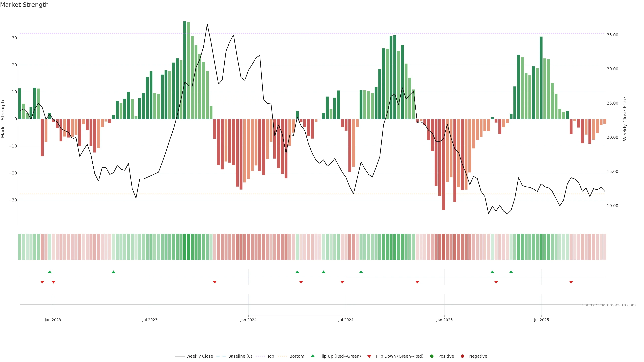Click the sharemaestro.com source text
Screen dimensions: 644x362
(x=609, y=305)
